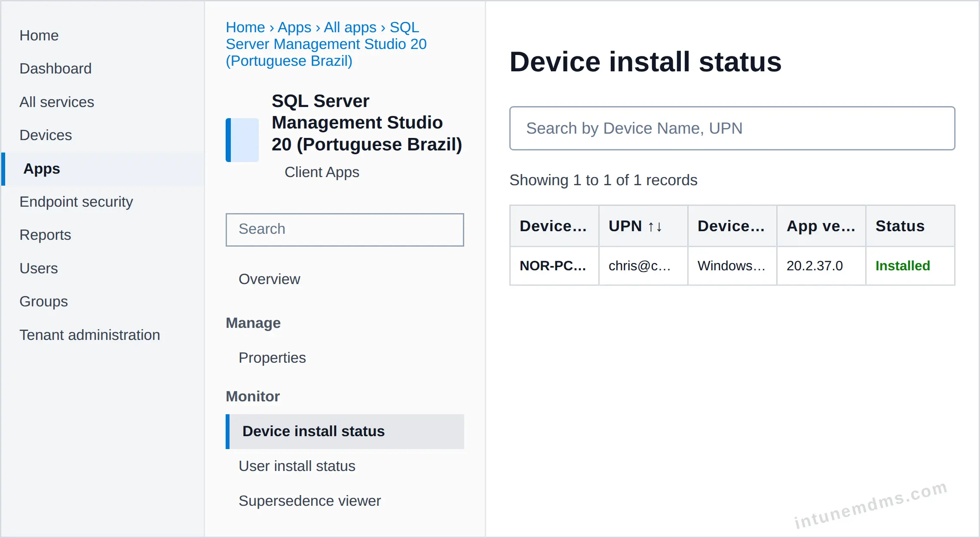
Task: Click the Device install status page heading
Action: click(x=646, y=61)
